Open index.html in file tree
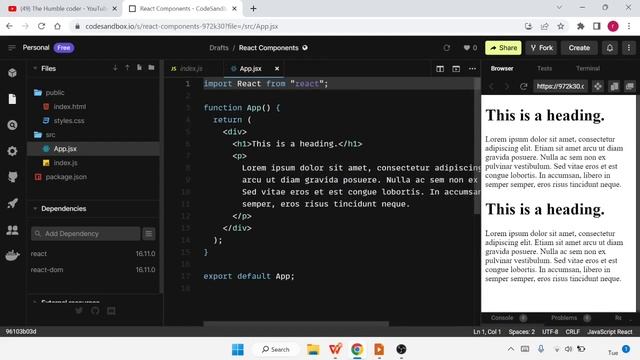Screen dimensions: 640x360 click(x=70, y=107)
